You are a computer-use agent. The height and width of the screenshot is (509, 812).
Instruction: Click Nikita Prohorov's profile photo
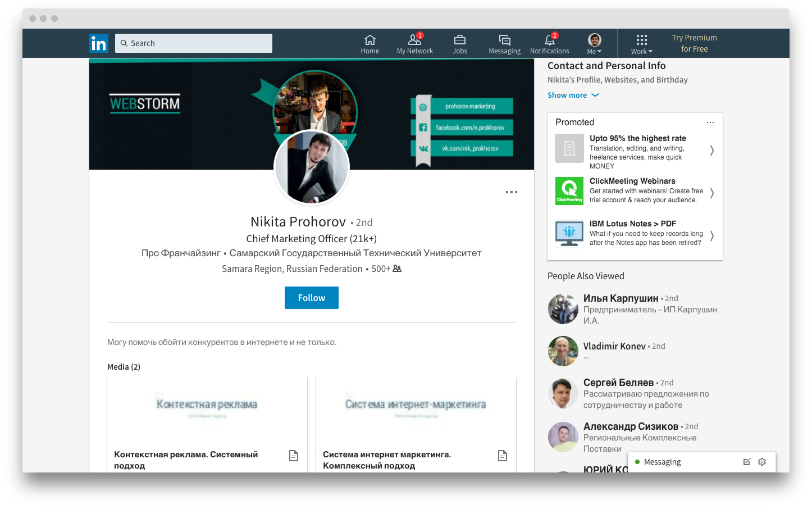(312, 167)
